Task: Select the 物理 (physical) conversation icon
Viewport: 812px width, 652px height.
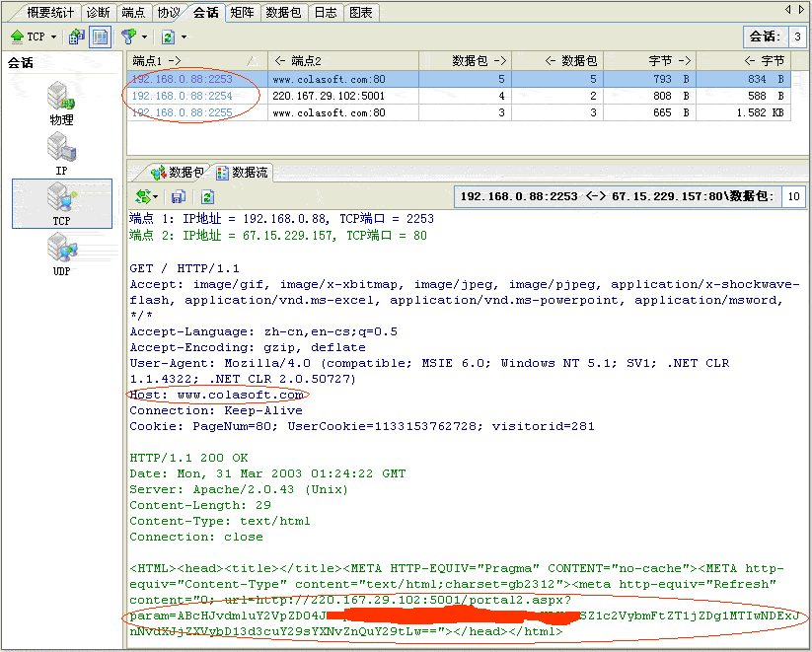Action: pos(61,103)
